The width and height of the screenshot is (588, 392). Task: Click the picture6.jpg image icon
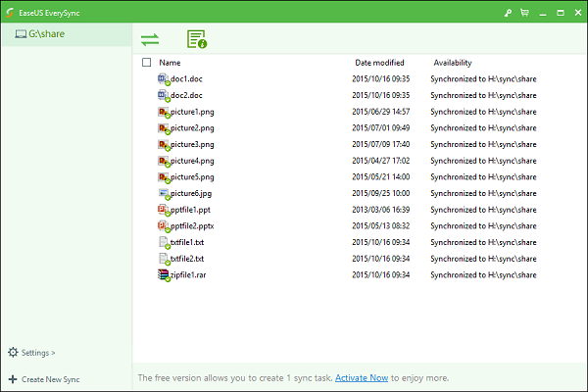(164, 194)
